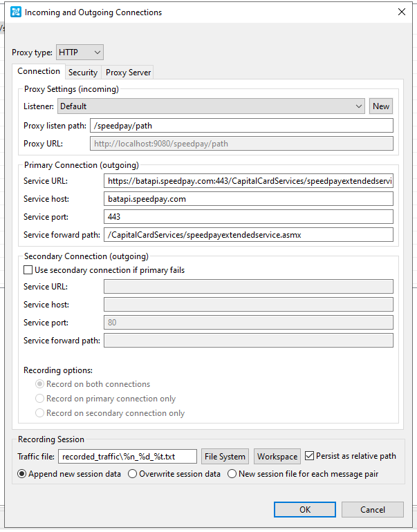Expand the Listener dropdown
The width and height of the screenshot is (417, 532).
[211, 106]
